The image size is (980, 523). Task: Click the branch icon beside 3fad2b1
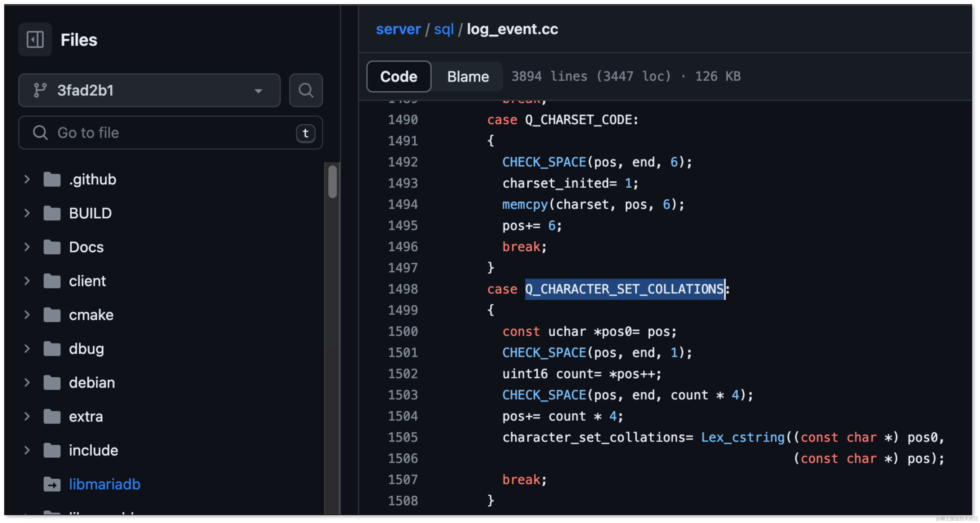coord(41,90)
